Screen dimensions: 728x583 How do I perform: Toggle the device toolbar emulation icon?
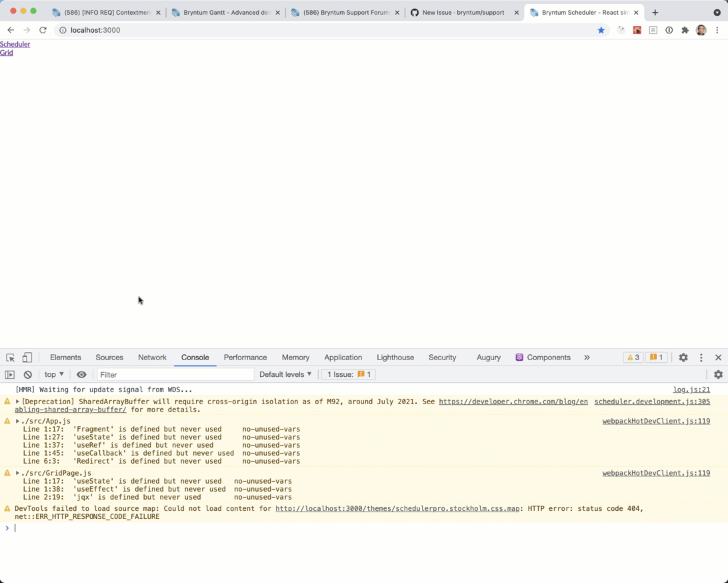pyautogui.click(x=27, y=358)
